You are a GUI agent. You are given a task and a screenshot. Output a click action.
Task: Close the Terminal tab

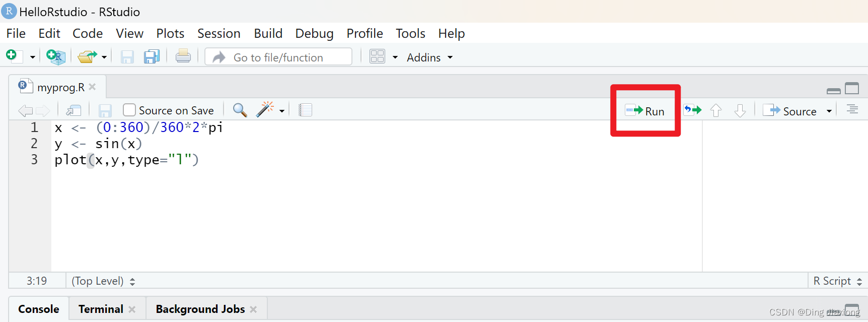click(x=132, y=309)
